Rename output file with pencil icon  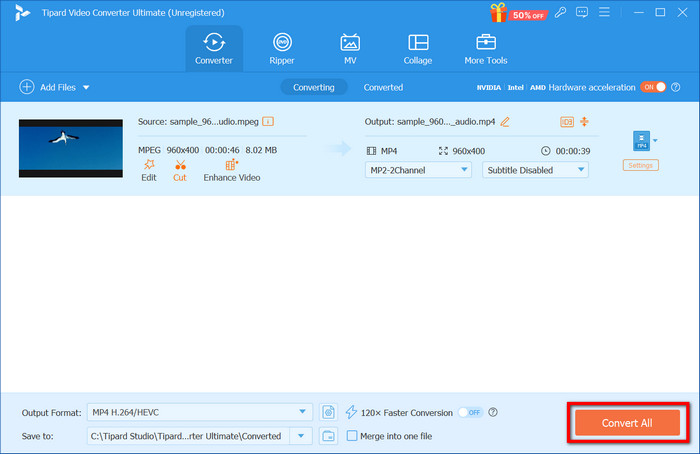pos(505,121)
